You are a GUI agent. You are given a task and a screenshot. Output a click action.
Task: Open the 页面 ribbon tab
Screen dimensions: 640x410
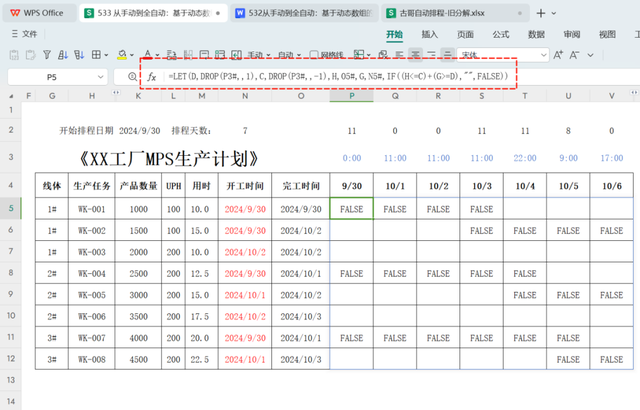coord(465,34)
